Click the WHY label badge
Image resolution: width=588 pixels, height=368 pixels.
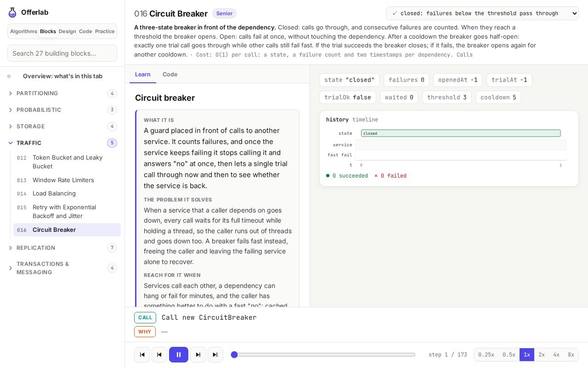pyautogui.click(x=145, y=332)
